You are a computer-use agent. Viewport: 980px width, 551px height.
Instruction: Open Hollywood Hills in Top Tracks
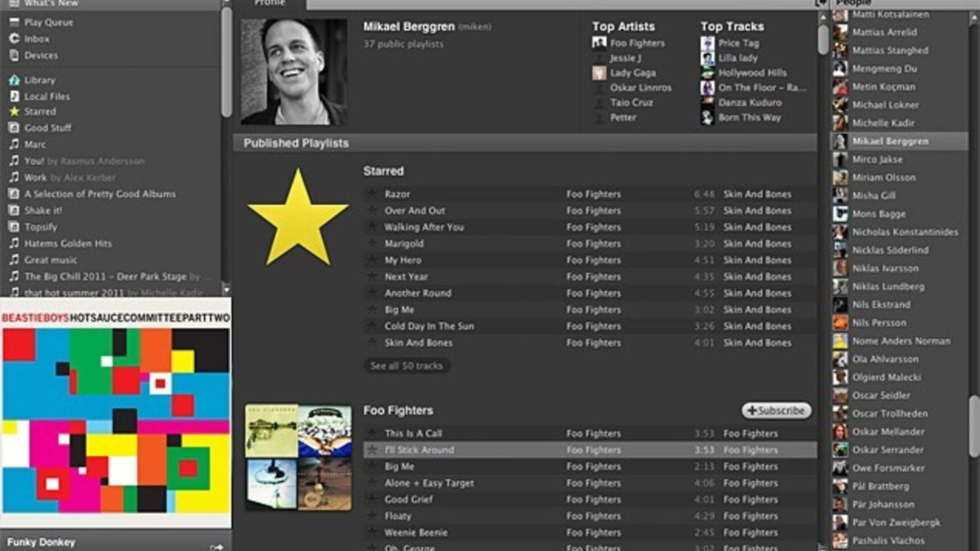click(x=752, y=73)
